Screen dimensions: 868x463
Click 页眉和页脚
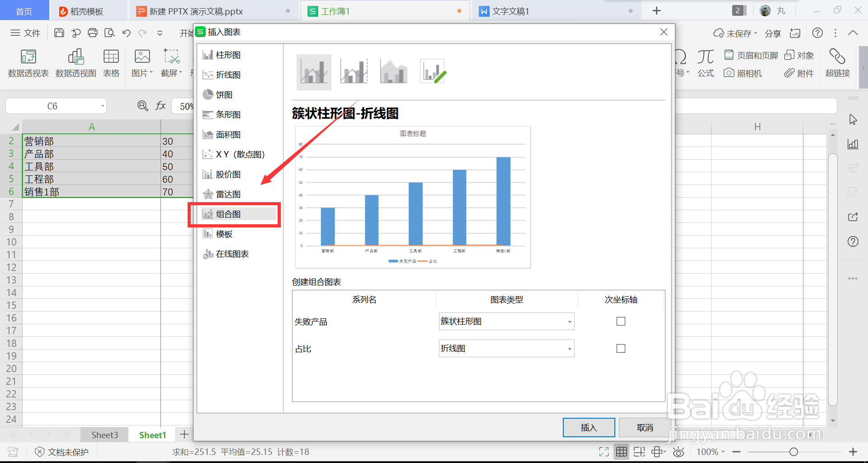(751, 55)
